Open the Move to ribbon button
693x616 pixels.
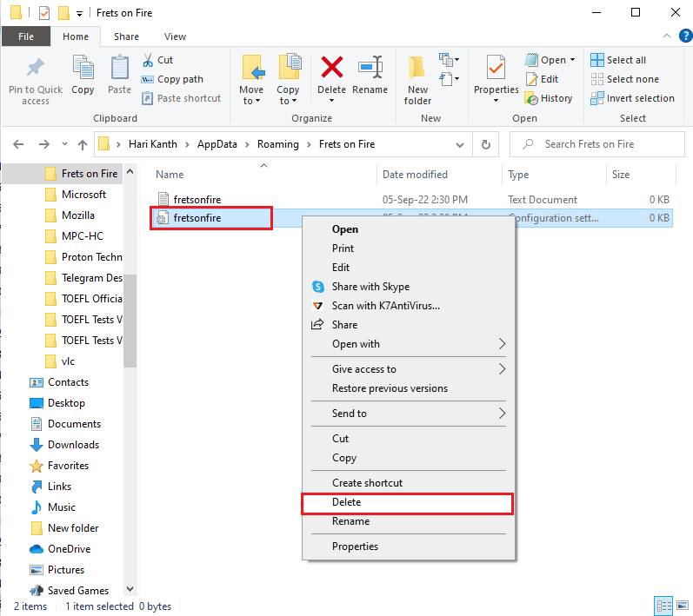coord(251,81)
